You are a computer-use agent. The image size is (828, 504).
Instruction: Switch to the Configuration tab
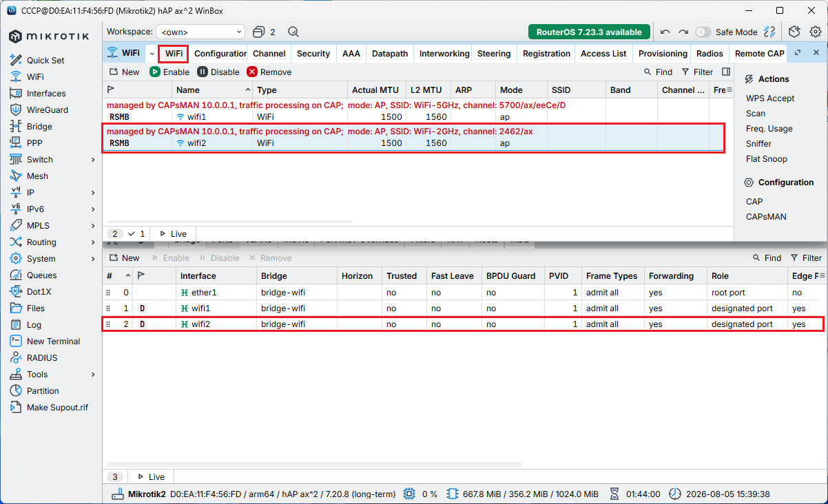220,53
